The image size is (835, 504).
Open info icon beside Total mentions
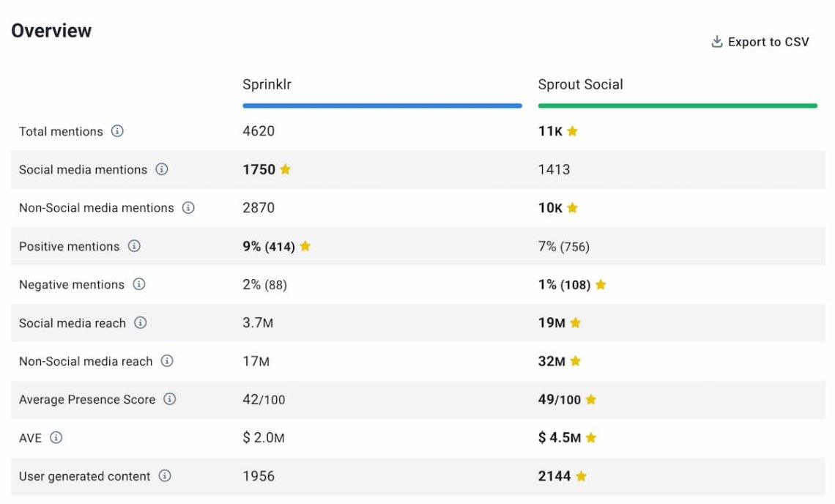(117, 131)
